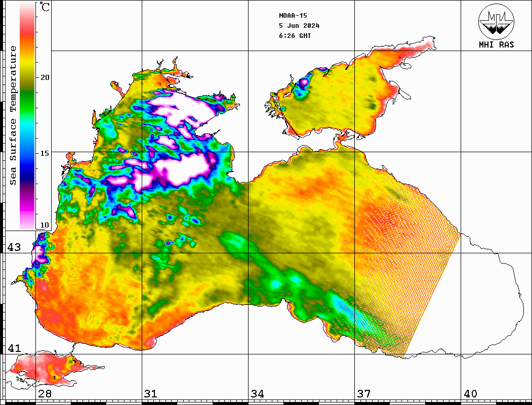Click longitude label '34'
This screenshot has height=405, width=532.
258,394
